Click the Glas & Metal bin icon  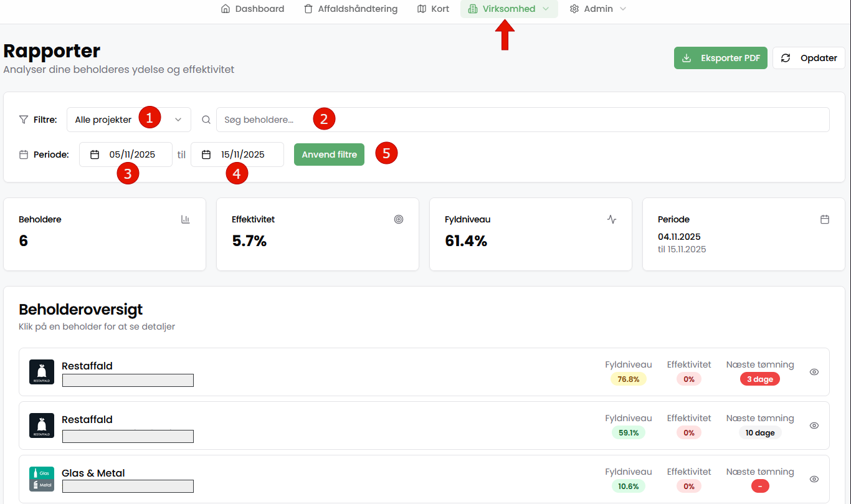click(42, 479)
